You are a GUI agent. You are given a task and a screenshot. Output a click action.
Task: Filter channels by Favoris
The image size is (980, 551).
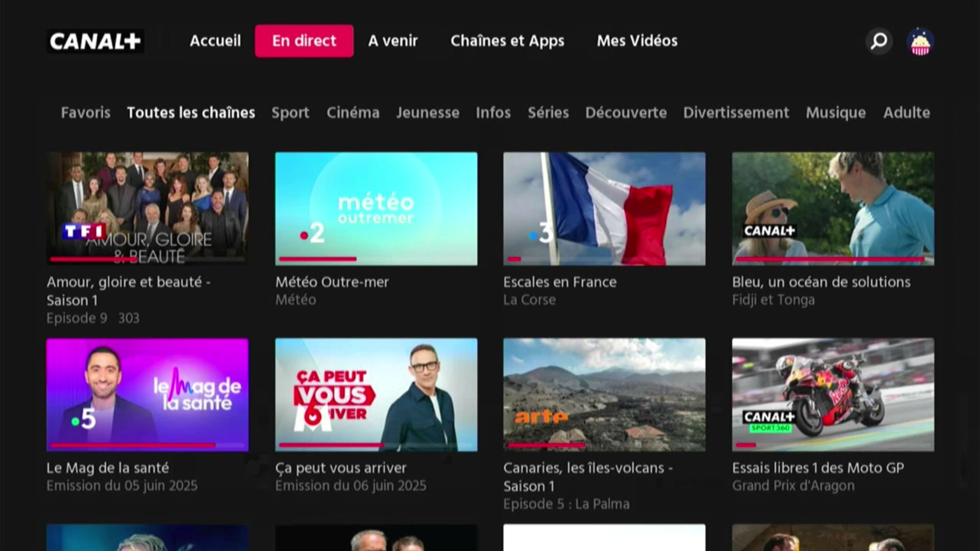[x=86, y=112]
